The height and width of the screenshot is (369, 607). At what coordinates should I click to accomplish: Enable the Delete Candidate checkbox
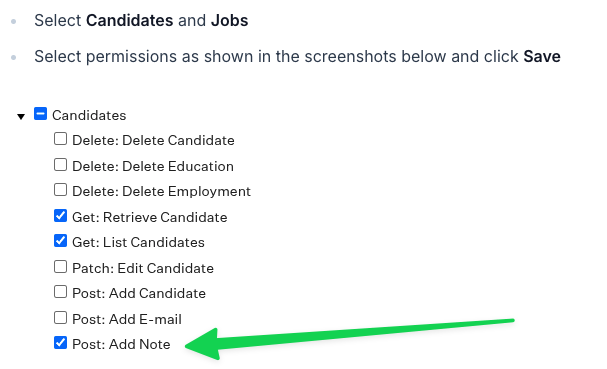(x=60, y=139)
